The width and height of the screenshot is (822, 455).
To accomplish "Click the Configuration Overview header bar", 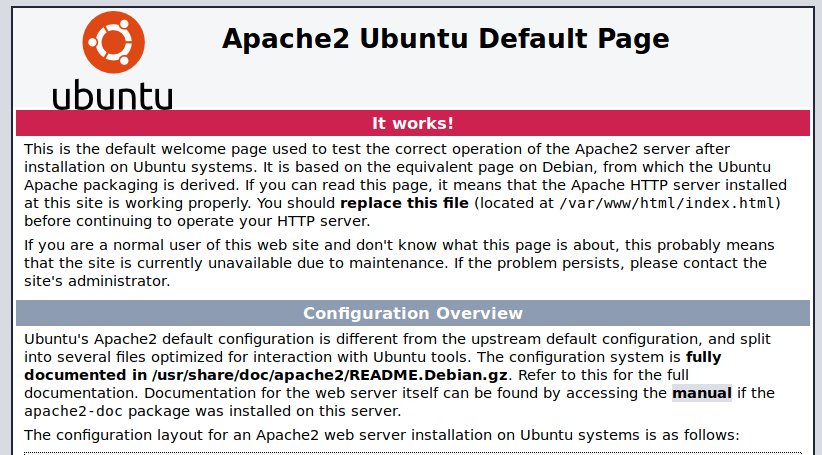I will coord(413,313).
